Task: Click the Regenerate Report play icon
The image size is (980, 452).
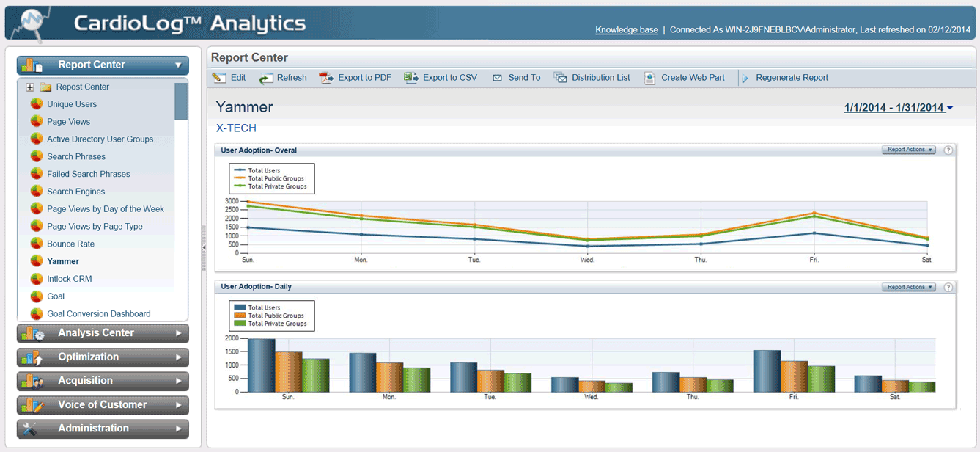Action: (745, 78)
